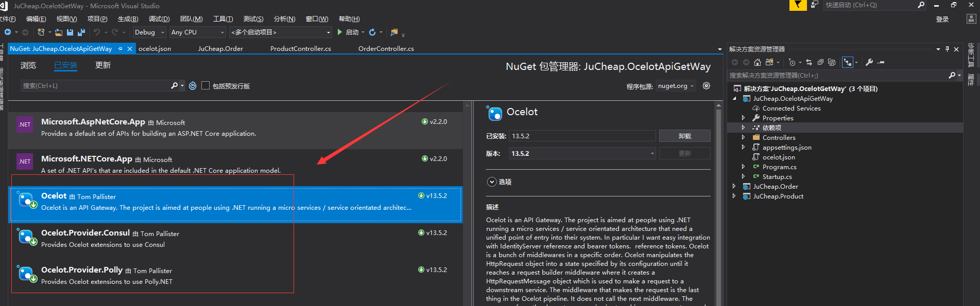980x306 pixels.
Task: Click Show All Files icon in Solution Explorer
Action: pos(832,62)
